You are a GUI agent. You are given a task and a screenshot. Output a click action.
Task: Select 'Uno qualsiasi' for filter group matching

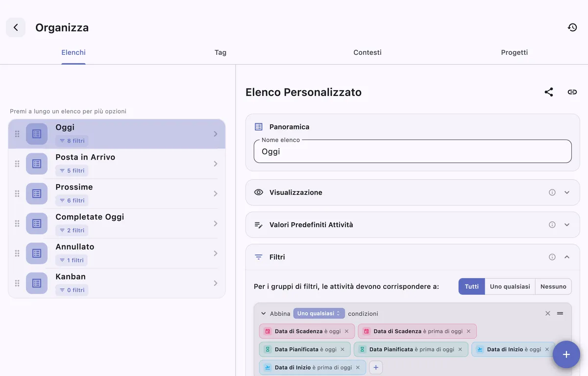click(510, 286)
